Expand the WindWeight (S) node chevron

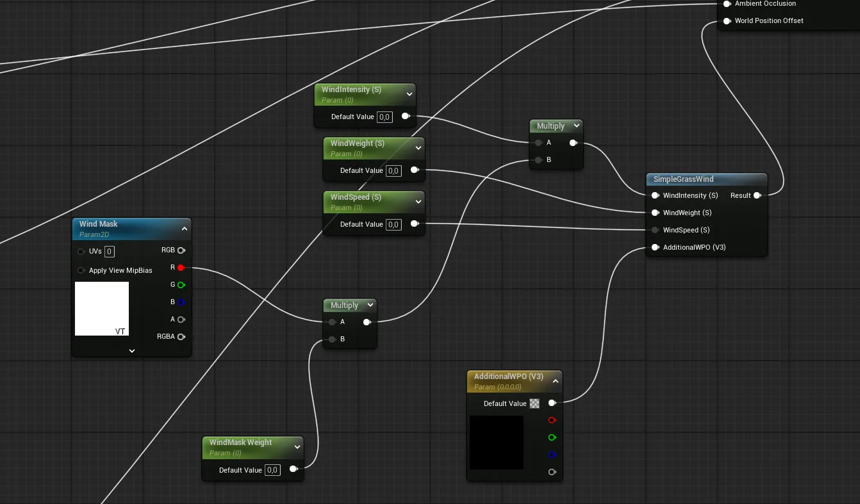418,148
